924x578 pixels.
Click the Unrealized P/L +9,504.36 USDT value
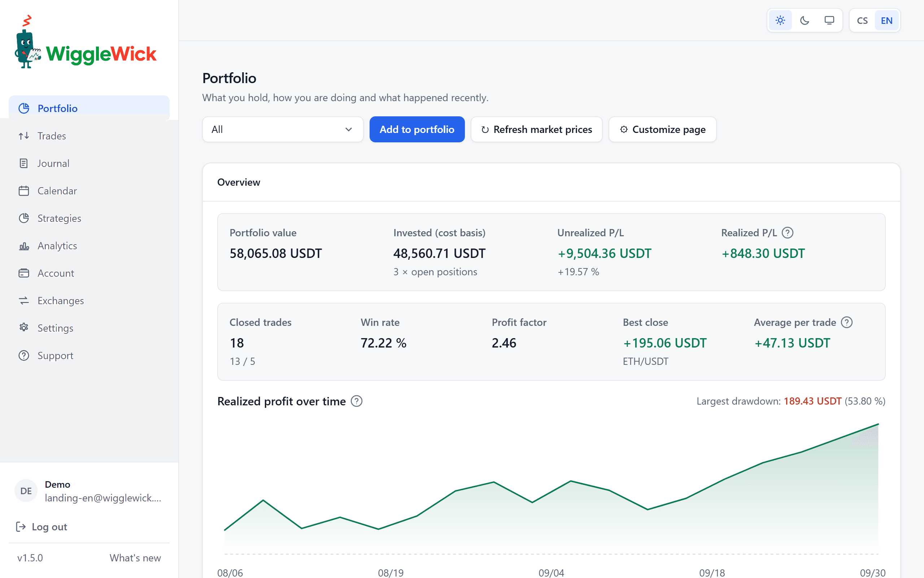[x=605, y=253]
